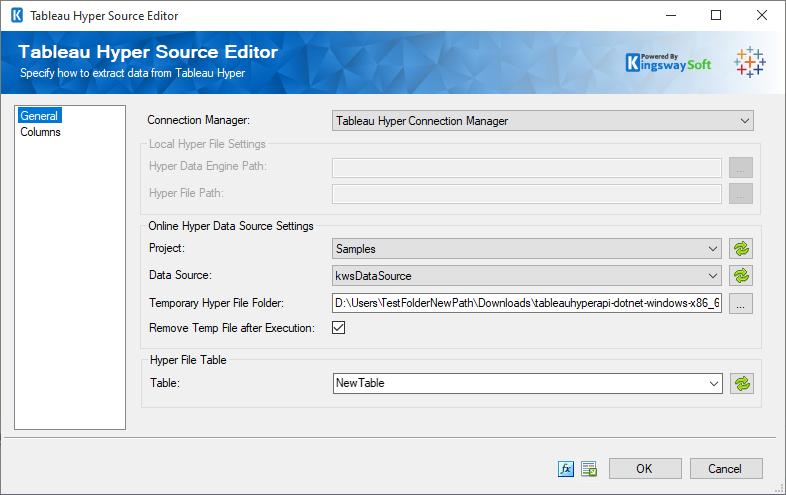The width and height of the screenshot is (786, 495).
Task: Click the Cancel button
Action: (x=726, y=468)
